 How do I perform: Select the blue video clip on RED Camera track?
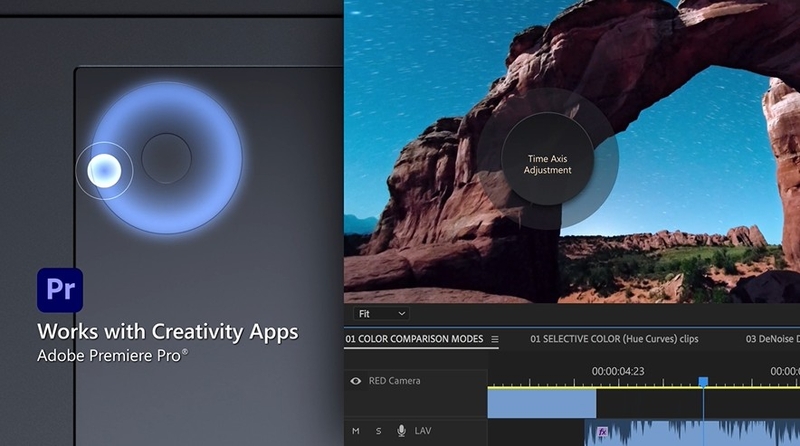coord(542,404)
